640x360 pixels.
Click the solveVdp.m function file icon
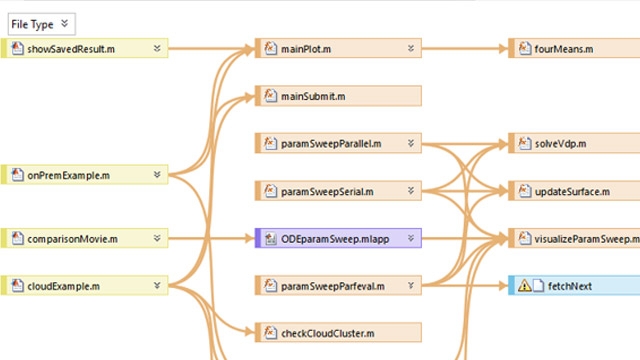(524, 143)
